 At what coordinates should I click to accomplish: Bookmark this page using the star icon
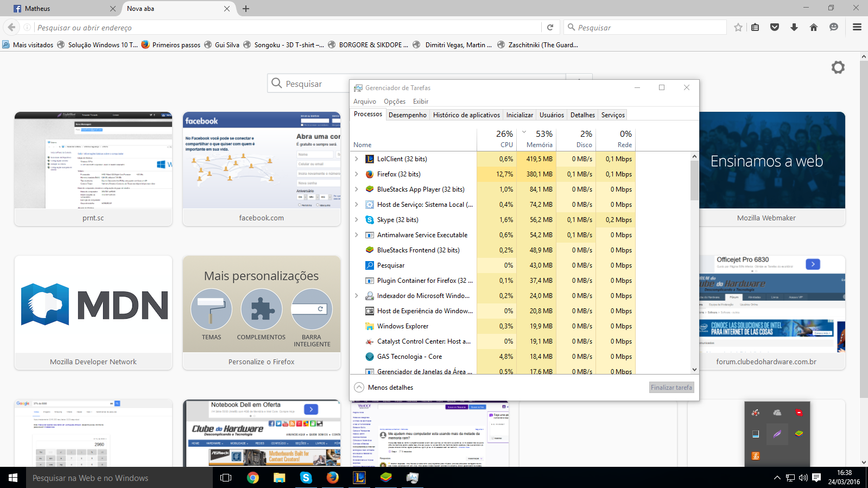click(x=738, y=27)
